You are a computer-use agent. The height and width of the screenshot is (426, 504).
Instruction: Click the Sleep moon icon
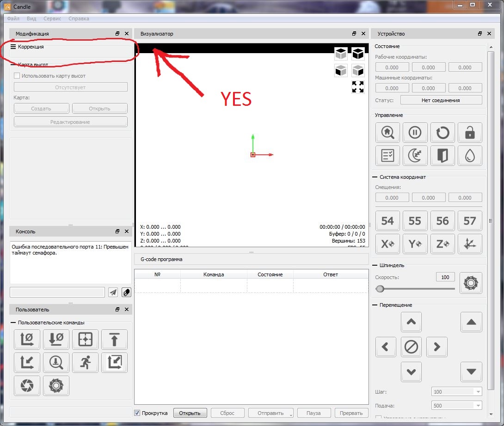[415, 156]
